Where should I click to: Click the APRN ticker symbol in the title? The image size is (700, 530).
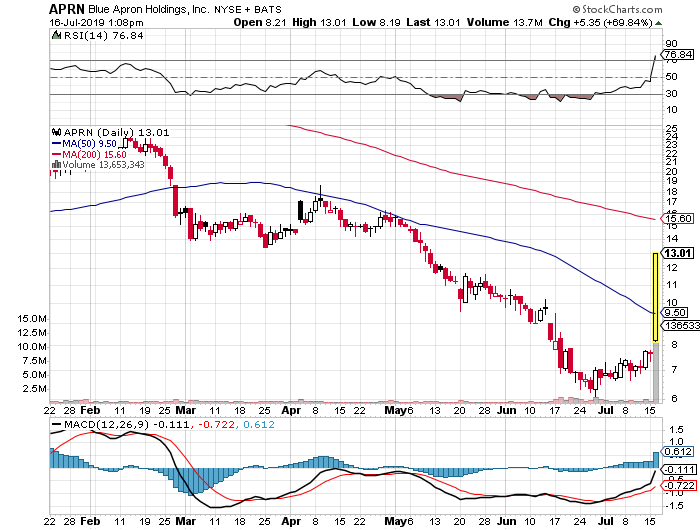[67, 9]
